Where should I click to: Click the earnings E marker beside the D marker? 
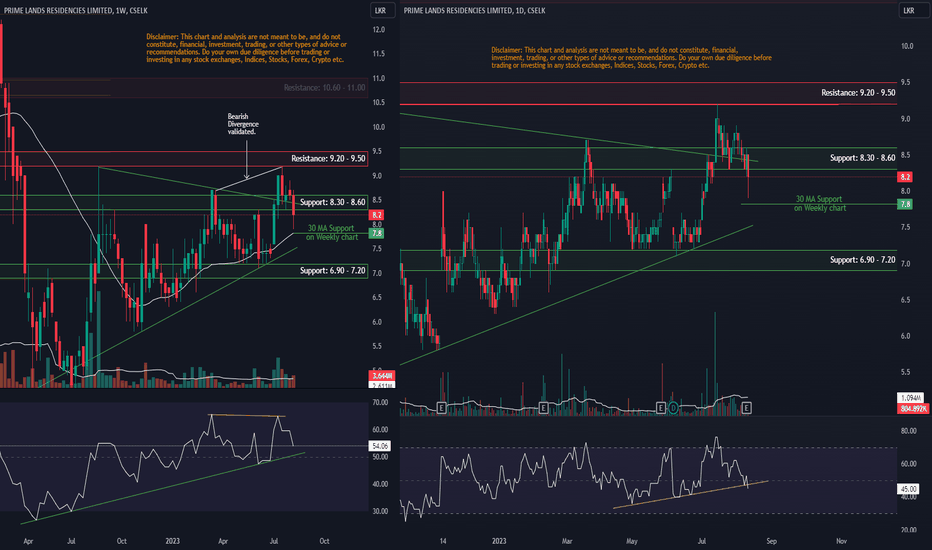tap(660, 408)
